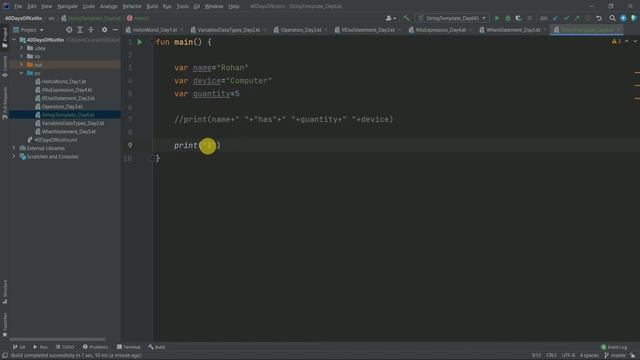Viewport: 640px width, 360px height.
Task: Open Favorites tool window sidebar button
Action: coord(5,325)
